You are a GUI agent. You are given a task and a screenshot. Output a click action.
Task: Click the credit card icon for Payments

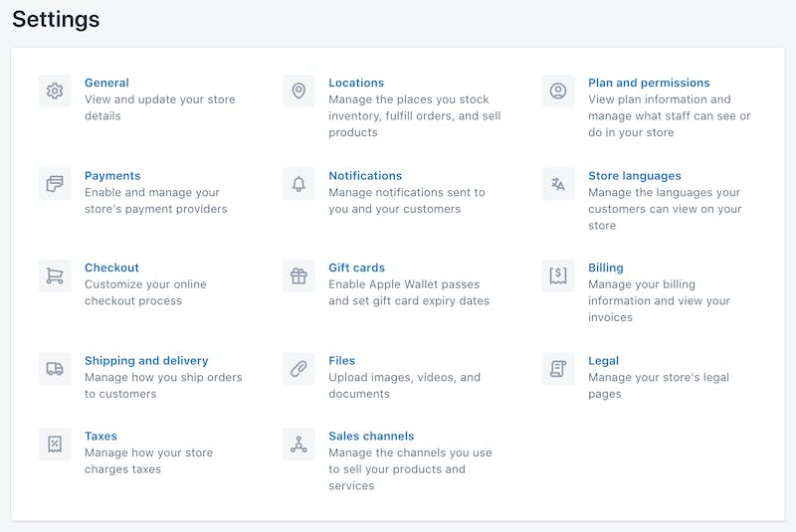click(55, 184)
